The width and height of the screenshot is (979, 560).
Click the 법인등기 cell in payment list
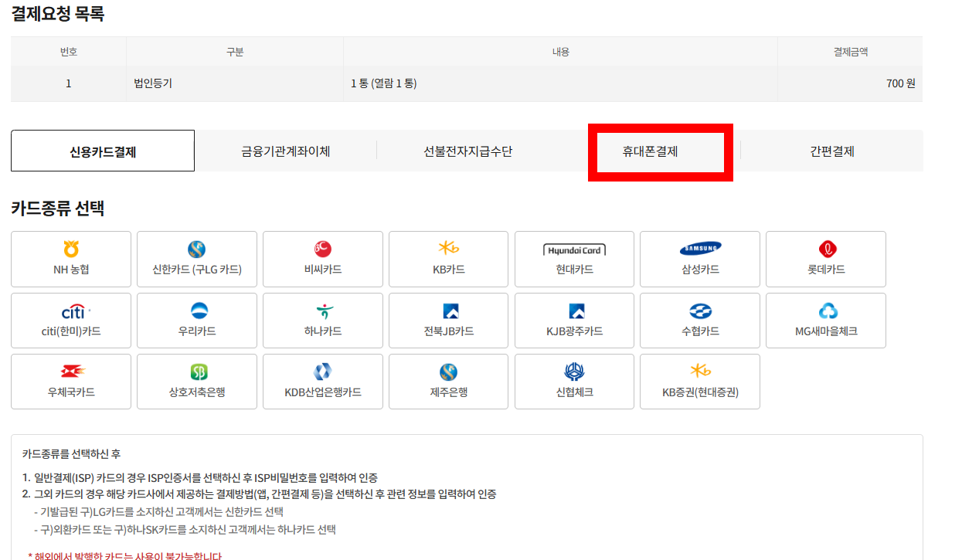tap(235, 83)
